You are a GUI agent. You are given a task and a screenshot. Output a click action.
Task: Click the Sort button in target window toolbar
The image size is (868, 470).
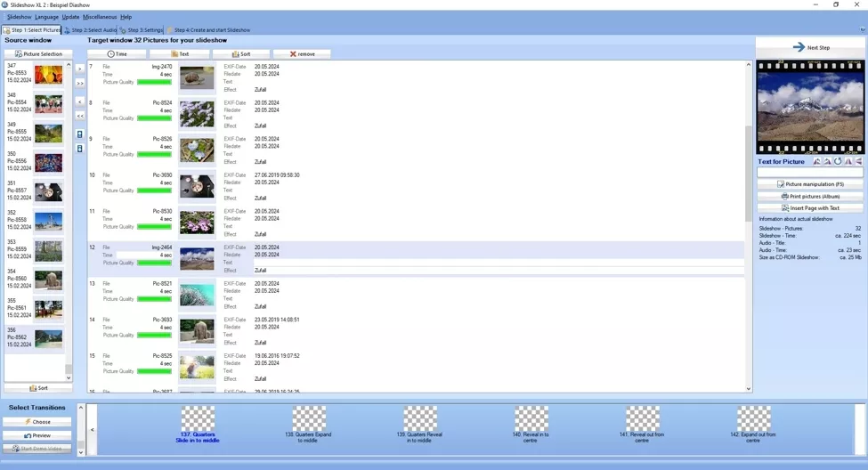[240, 54]
